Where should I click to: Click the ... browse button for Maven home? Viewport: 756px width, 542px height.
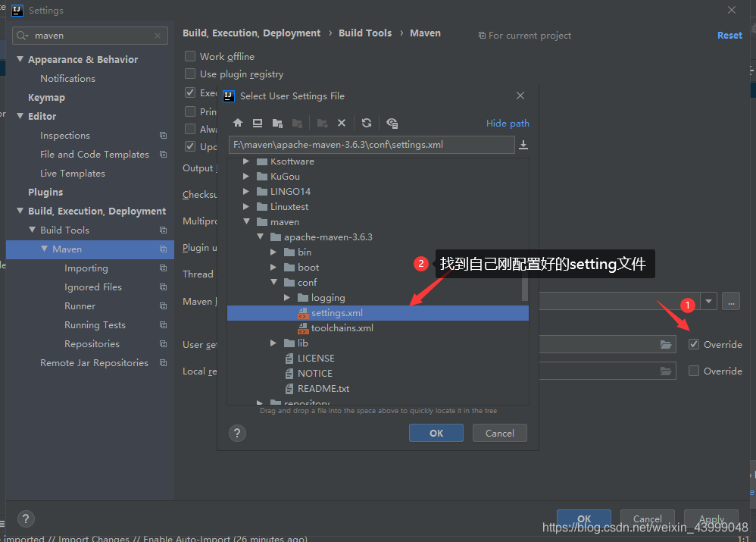click(x=731, y=301)
